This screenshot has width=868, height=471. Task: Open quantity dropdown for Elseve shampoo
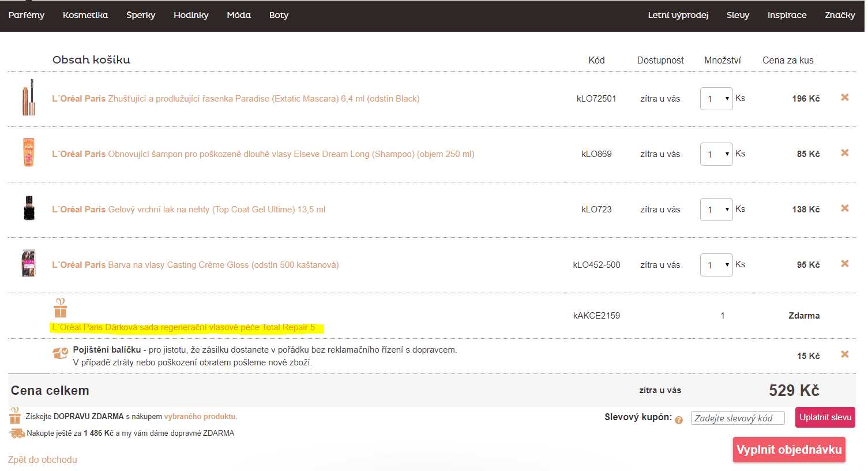point(716,154)
